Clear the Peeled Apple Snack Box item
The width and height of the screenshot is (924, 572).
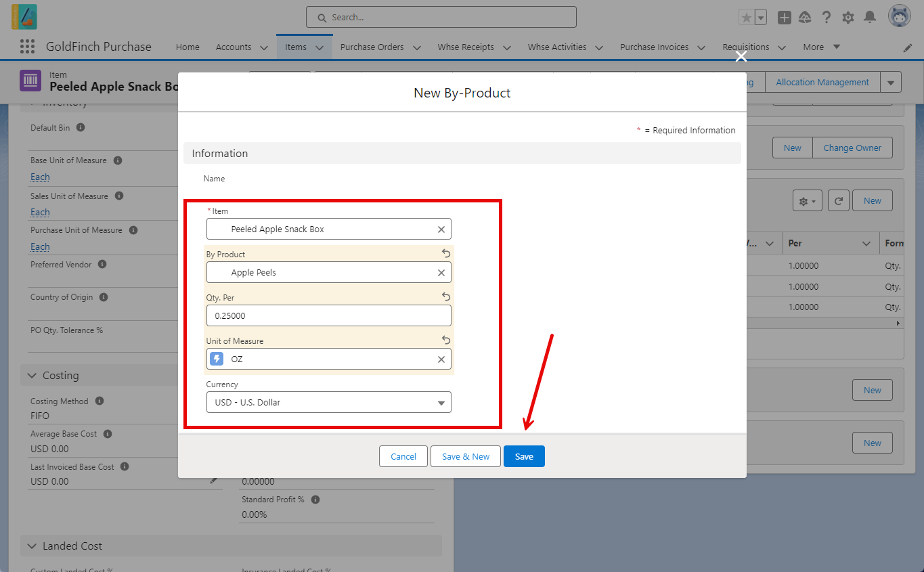(441, 229)
